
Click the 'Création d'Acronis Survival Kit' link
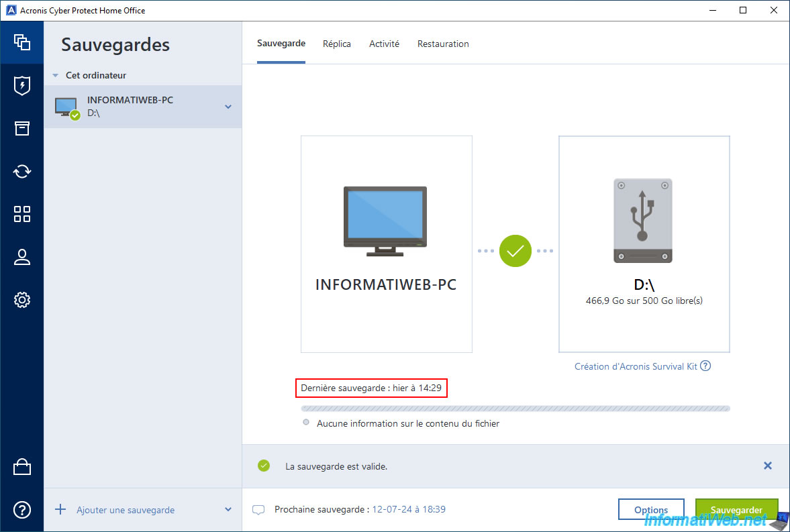636,366
